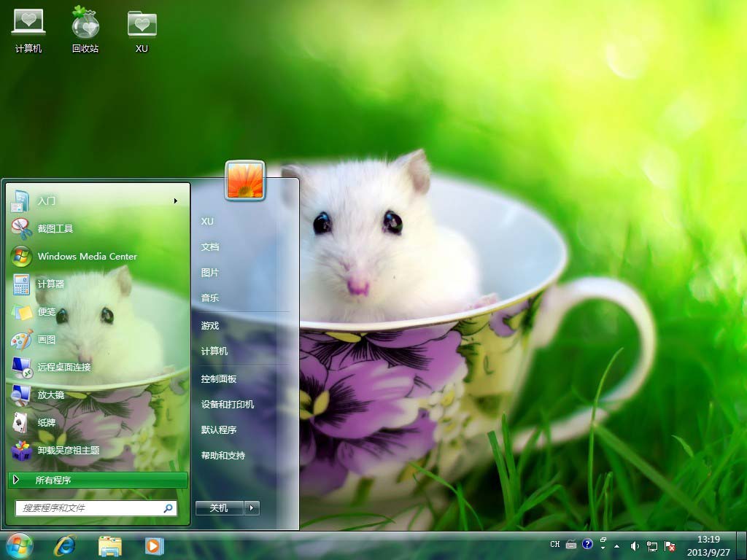Click the volume speaker tray icon

click(634, 545)
